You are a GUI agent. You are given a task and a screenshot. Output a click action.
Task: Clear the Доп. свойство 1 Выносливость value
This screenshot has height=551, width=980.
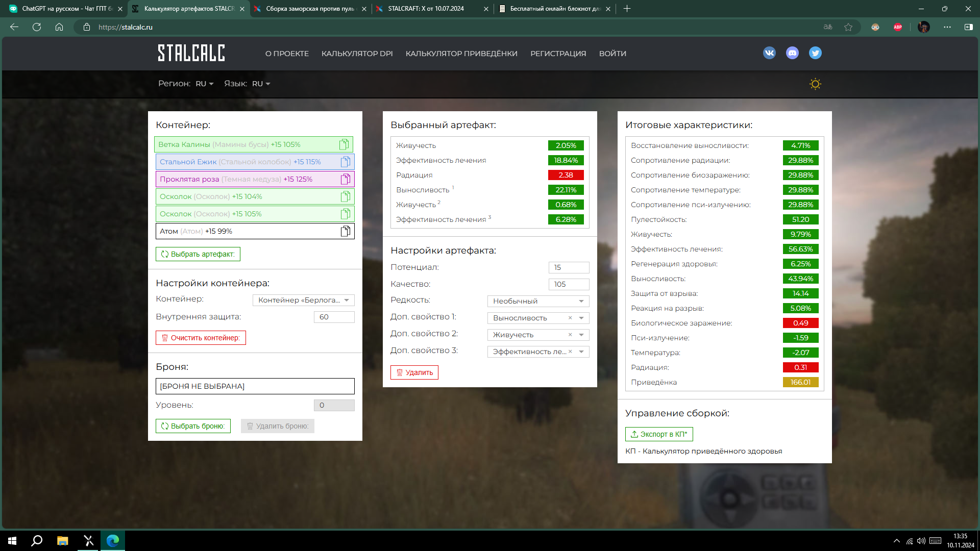(x=570, y=318)
